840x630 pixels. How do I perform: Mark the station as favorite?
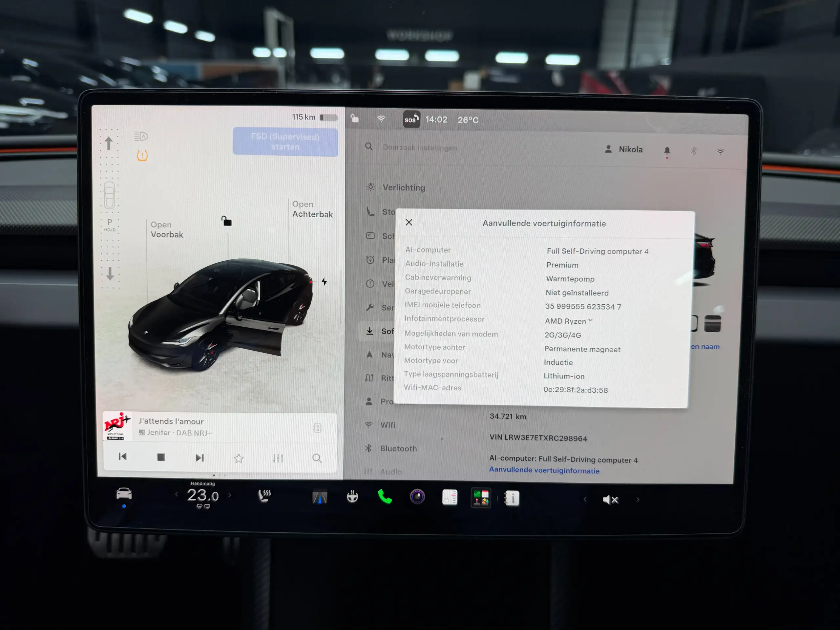pos(239,458)
